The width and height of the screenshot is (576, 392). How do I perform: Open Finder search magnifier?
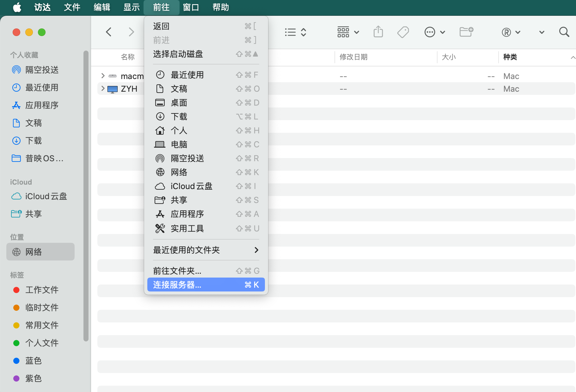click(x=564, y=32)
